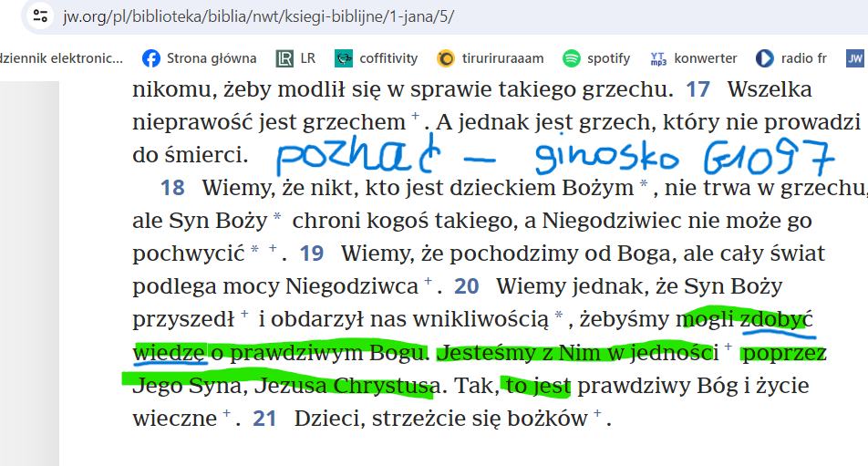Open footnote asterisk after 'dzieckiem Bożym'
868x466 pixels.
(x=644, y=184)
